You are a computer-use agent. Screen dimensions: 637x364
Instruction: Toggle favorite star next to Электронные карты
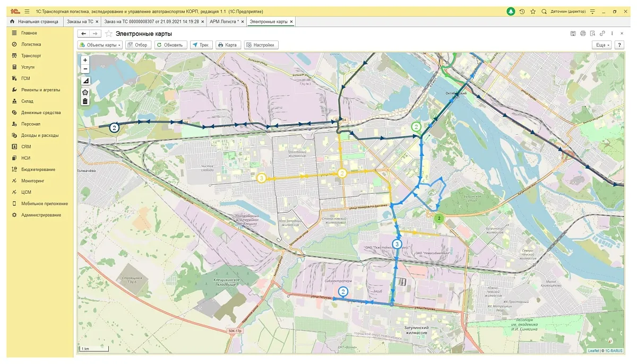pyautogui.click(x=109, y=34)
